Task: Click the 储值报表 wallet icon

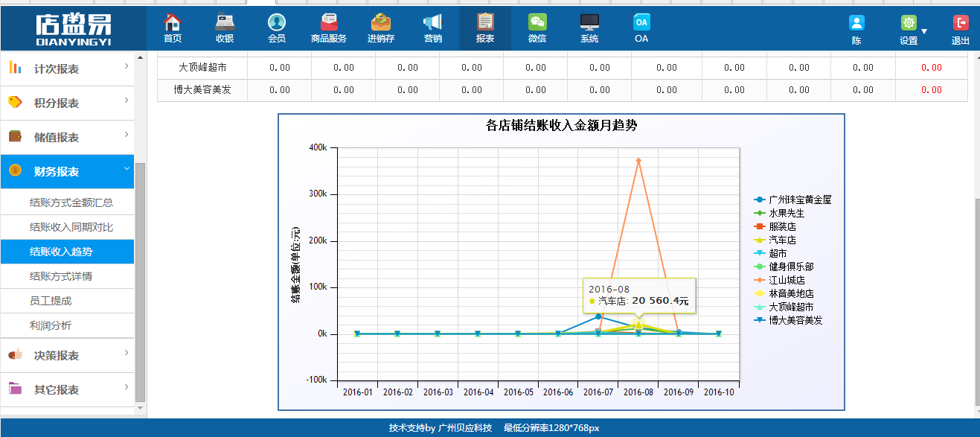Action: tap(15, 136)
